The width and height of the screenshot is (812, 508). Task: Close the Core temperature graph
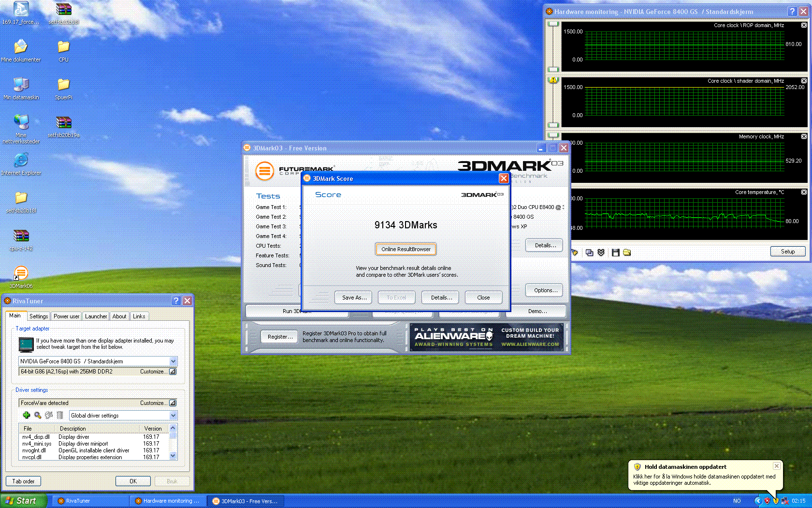(x=804, y=192)
